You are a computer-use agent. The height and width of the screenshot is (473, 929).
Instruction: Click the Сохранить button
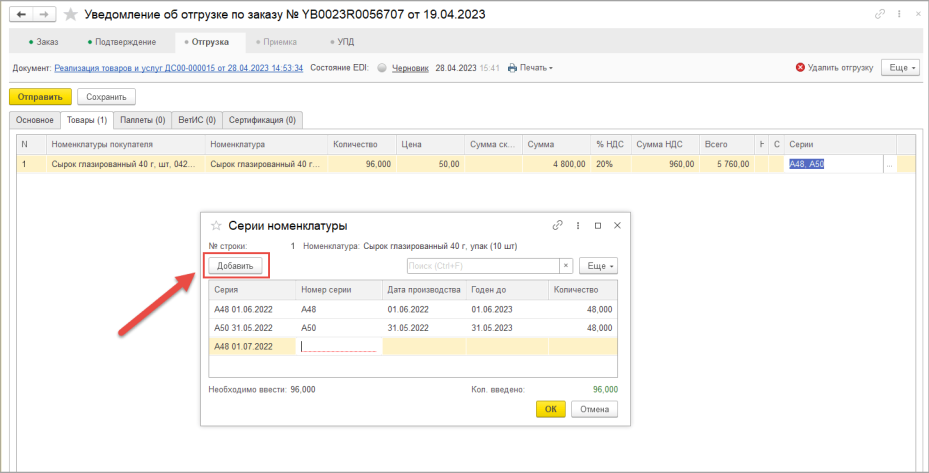tap(107, 97)
